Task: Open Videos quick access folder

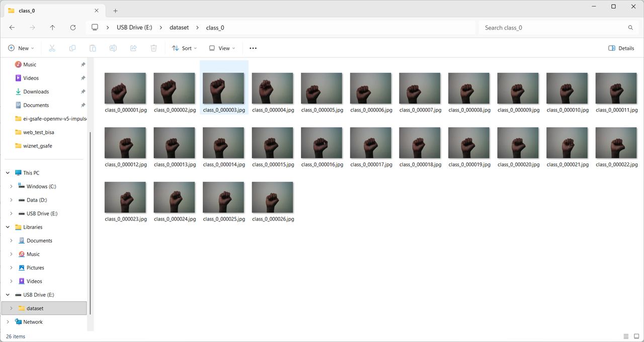Action: (x=31, y=78)
